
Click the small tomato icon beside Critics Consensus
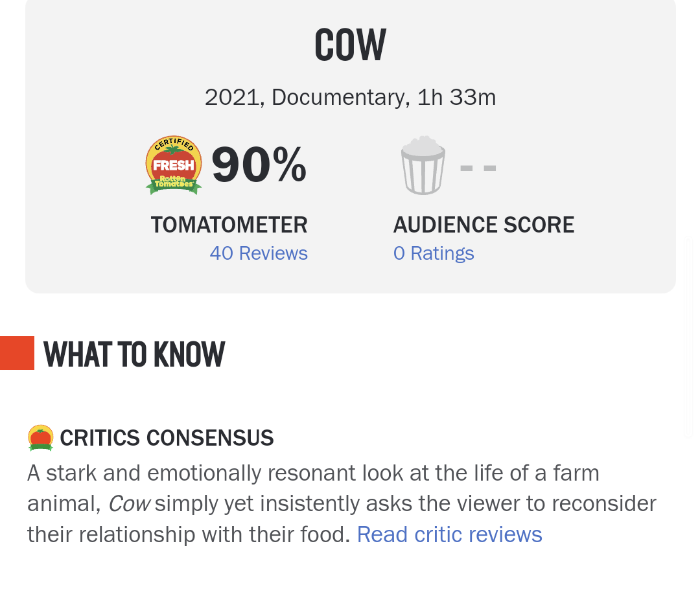click(x=41, y=438)
